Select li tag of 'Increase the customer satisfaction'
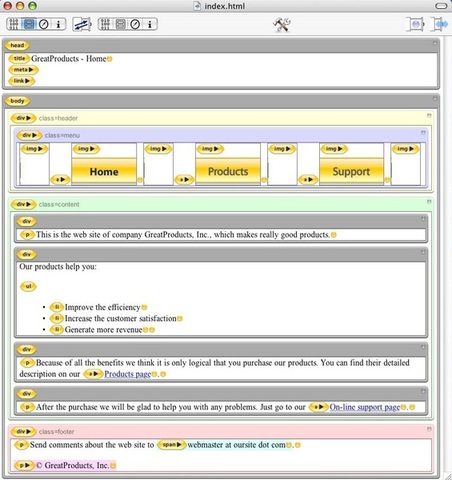The width and height of the screenshot is (452, 480). click(x=57, y=318)
